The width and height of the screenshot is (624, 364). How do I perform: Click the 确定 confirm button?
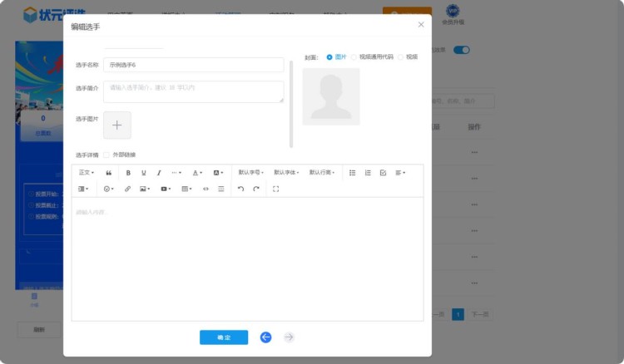[x=224, y=337]
